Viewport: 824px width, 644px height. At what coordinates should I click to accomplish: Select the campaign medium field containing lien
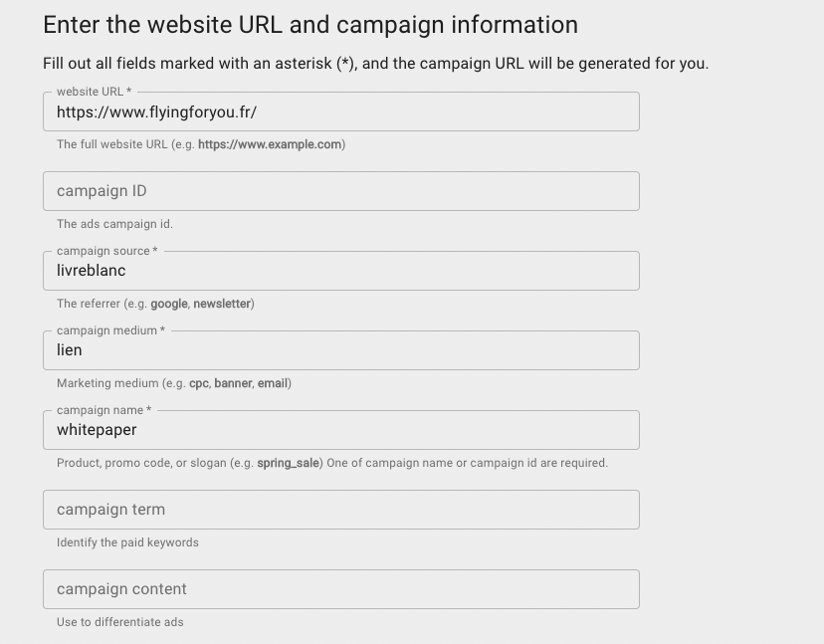coord(340,350)
